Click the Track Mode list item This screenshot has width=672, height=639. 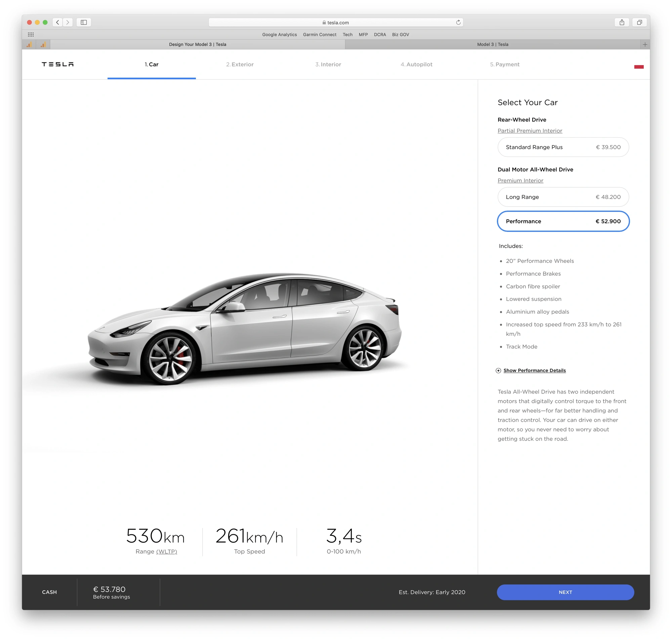521,347
